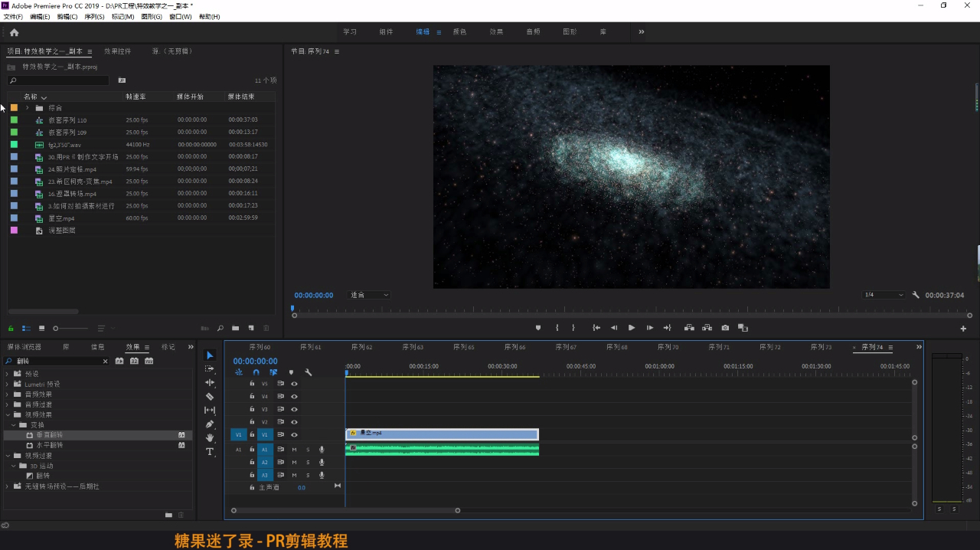The image size is (980, 550).
Task: Select the Track Select Forward tool
Action: point(210,369)
